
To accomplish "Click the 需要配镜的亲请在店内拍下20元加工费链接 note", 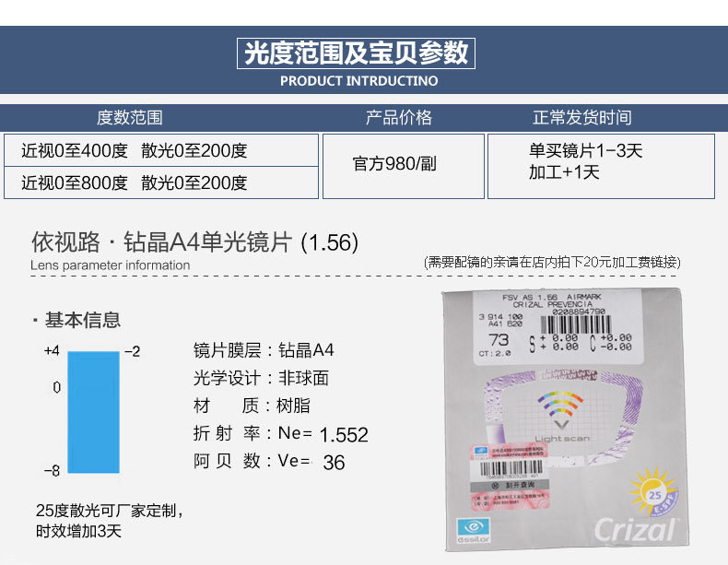I will click(x=552, y=263).
